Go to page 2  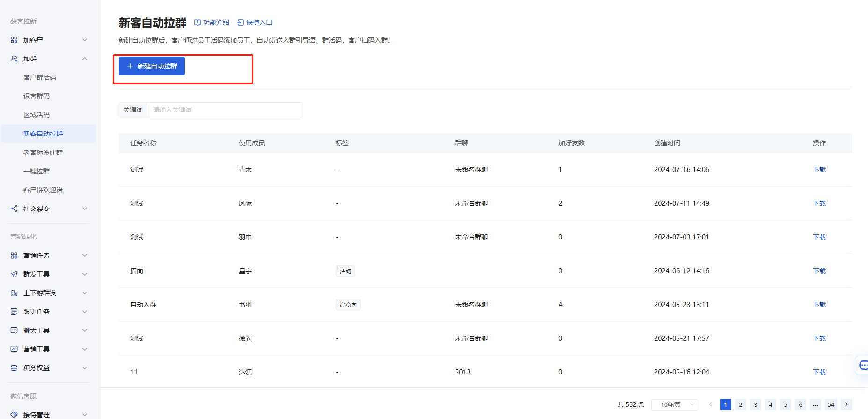(x=741, y=404)
